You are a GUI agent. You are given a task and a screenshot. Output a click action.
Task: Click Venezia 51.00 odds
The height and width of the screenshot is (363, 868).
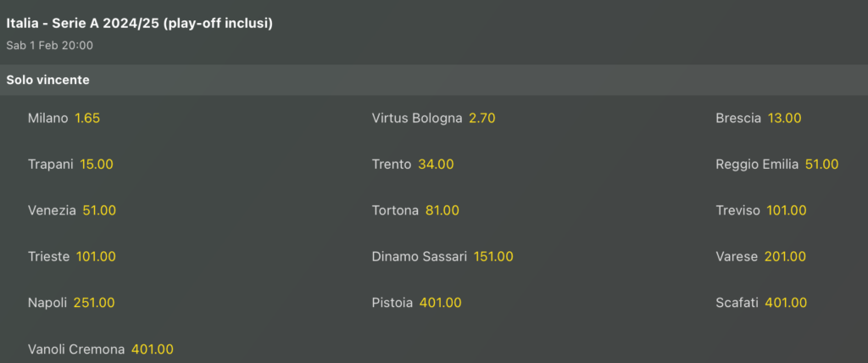tap(99, 210)
